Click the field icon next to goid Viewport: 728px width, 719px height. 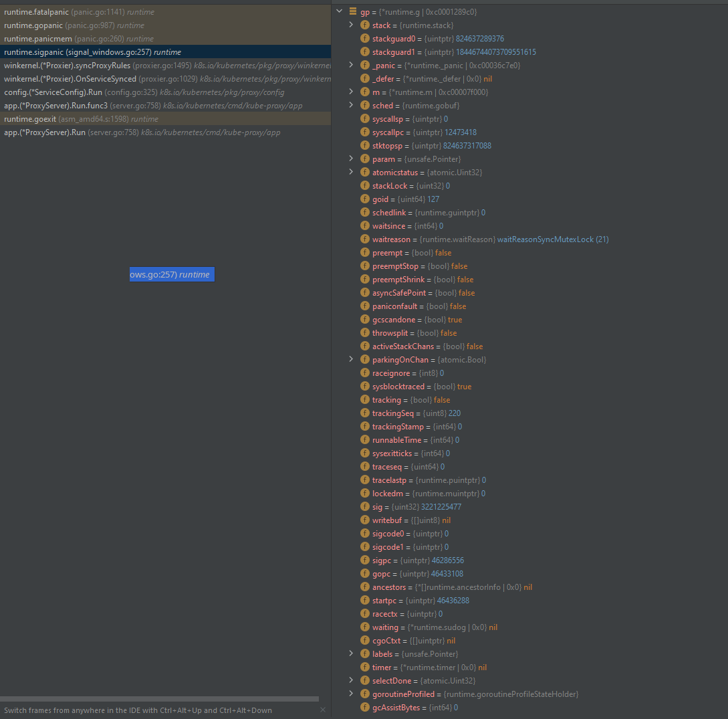[x=365, y=199]
